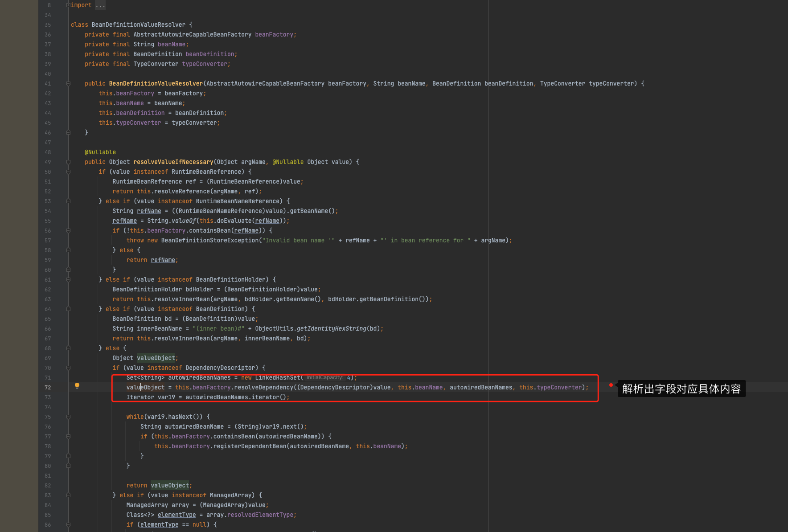
Task: Click line number 49 in the gutter
Action: coord(48,162)
